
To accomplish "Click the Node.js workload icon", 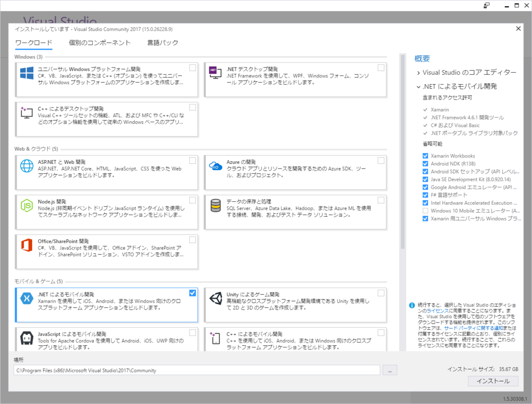I will [x=27, y=205].
